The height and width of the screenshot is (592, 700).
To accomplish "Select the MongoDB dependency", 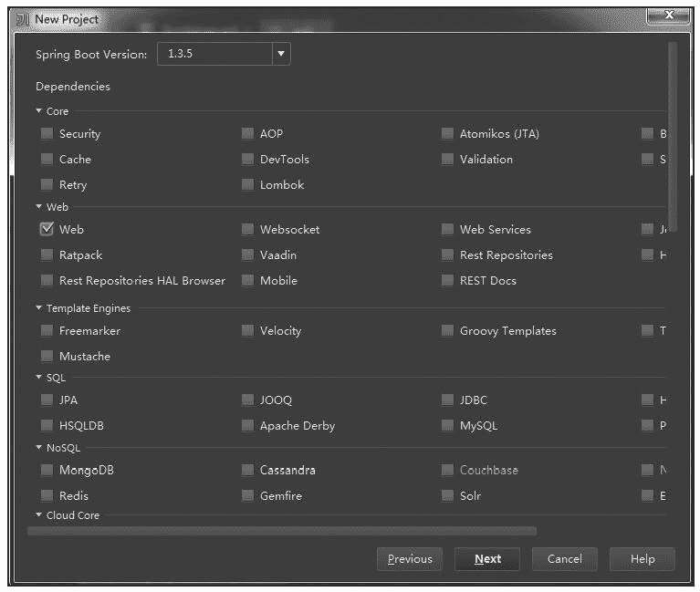I will click(x=47, y=471).
